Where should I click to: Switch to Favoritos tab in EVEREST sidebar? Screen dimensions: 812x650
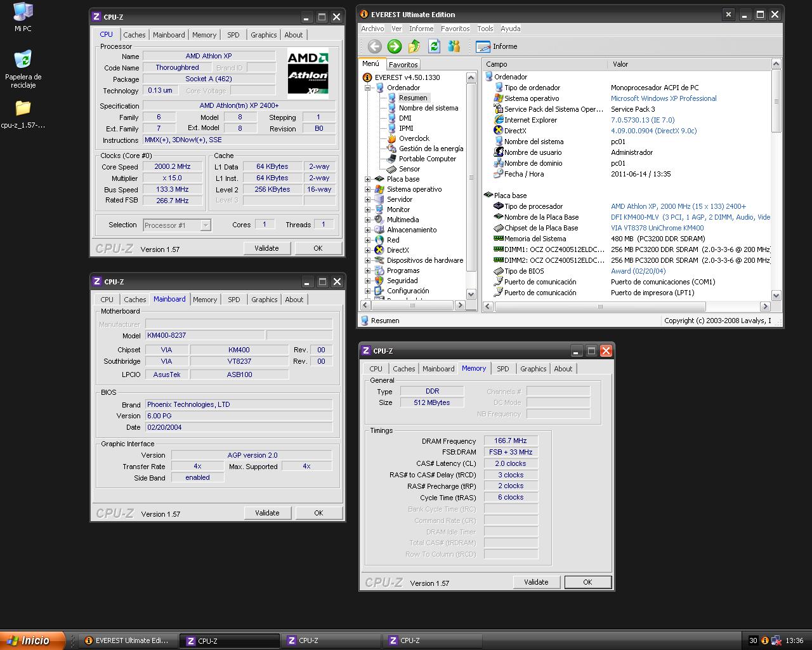[x=403, y=65]
